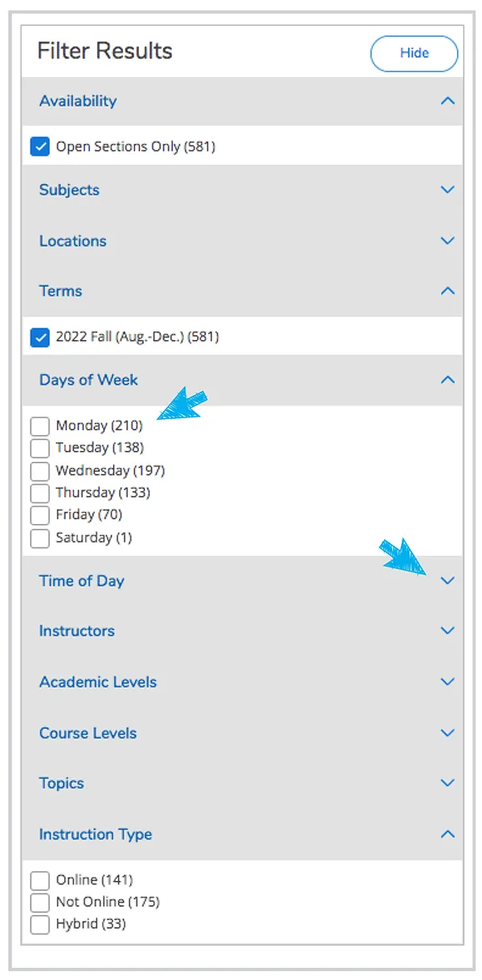This screenshot has height=980, width=482.
Task: Enable the Wednesday filter
Action: click(x=39, y=471)
